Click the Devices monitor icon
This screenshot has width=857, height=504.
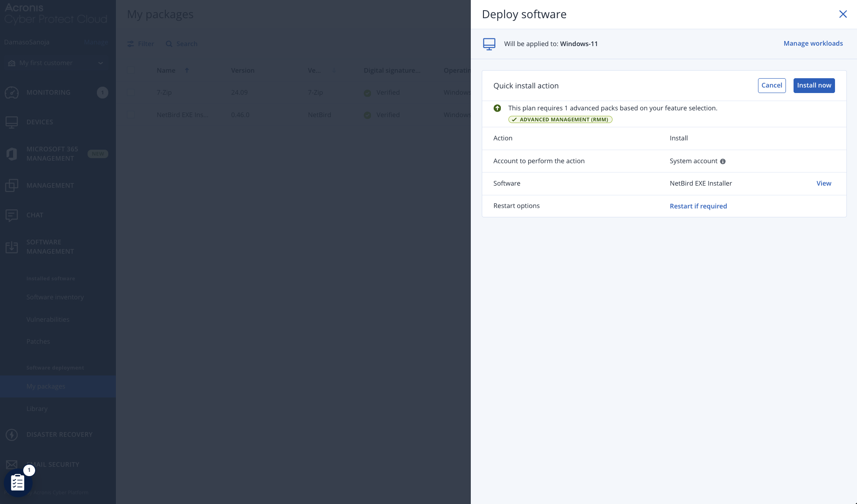12,122
